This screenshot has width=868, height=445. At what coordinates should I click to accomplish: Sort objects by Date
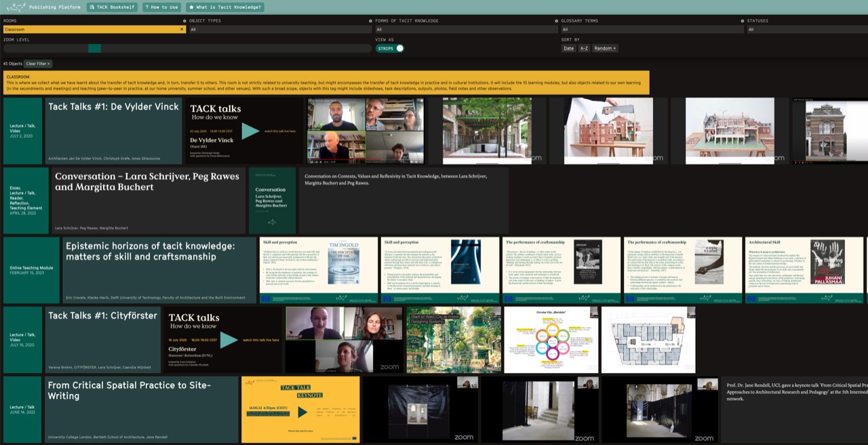tap(568, 48)
